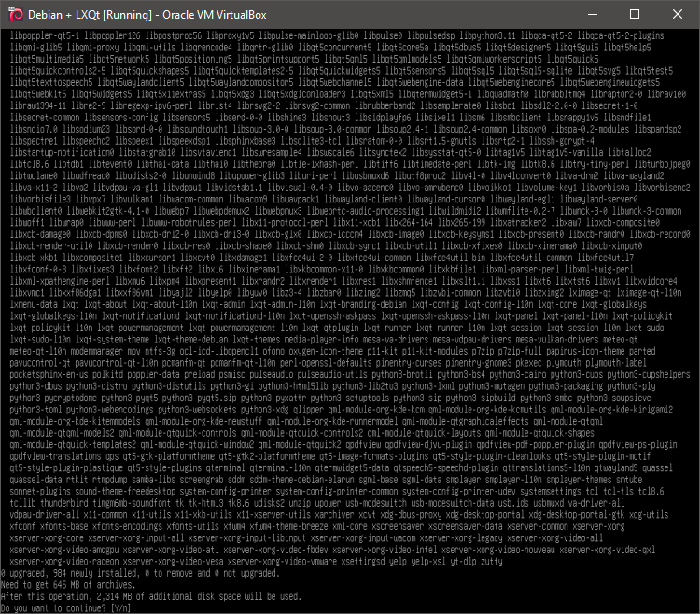Click the package name 'smtube'
This screenshot has width=700, height=614.
[629, 480]
